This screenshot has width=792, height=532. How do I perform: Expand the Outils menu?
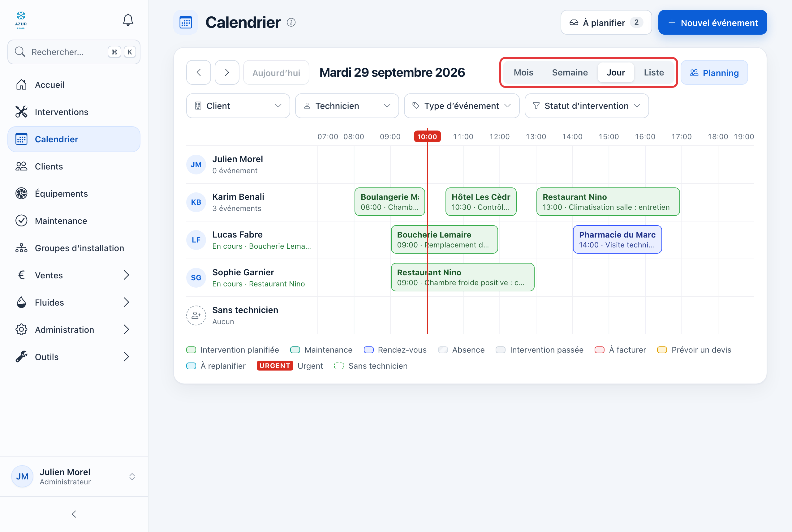point(74,357)
